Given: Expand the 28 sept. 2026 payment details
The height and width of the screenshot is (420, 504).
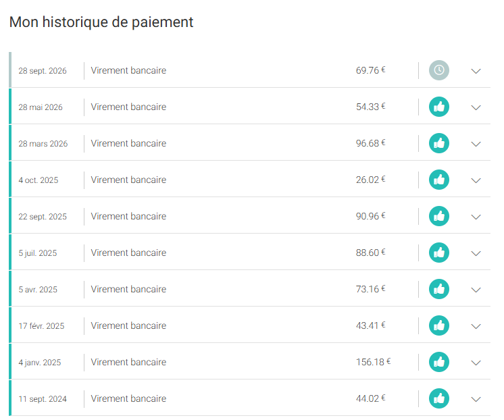Looking at the screenshot, I should 476,71.
